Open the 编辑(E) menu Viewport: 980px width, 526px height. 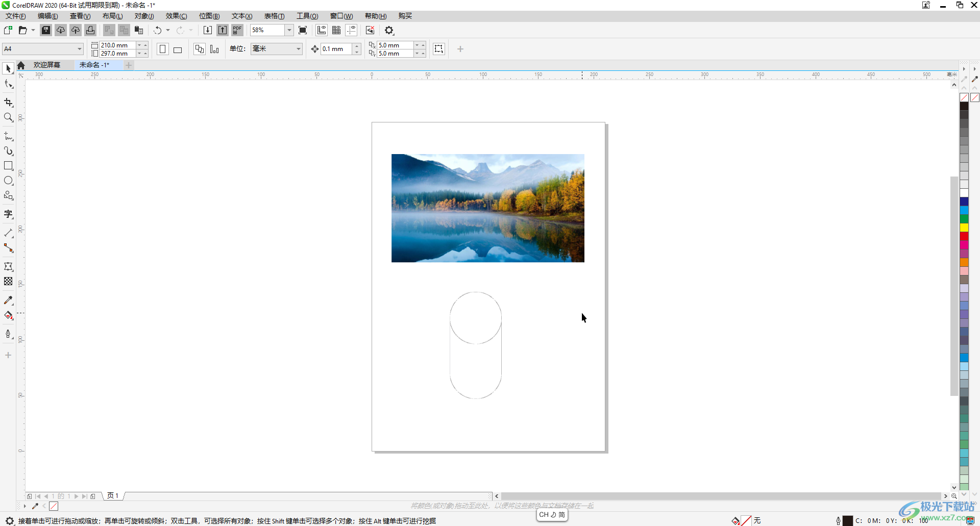(x=48, y=16)
